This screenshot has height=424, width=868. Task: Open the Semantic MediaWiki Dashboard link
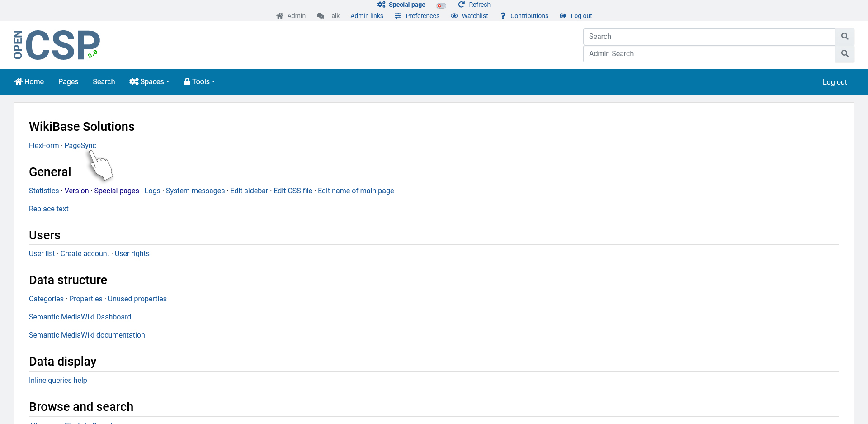(x=80, y=317)
